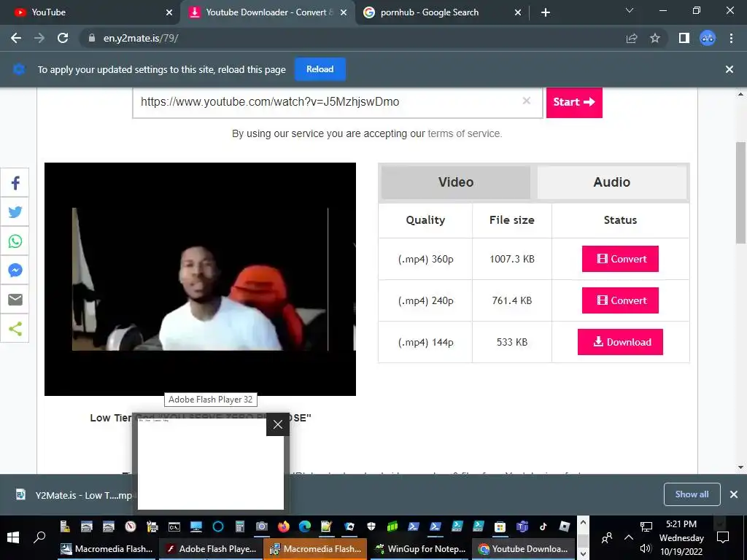The height and width of the screenshot is (560, 747).
Task: Launch Firefox from the taskbar
Action: click(x=284, y=526)
